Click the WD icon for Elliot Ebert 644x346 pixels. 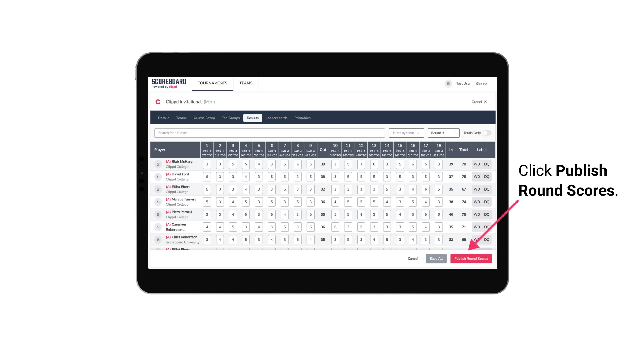(x=477, y=189)
